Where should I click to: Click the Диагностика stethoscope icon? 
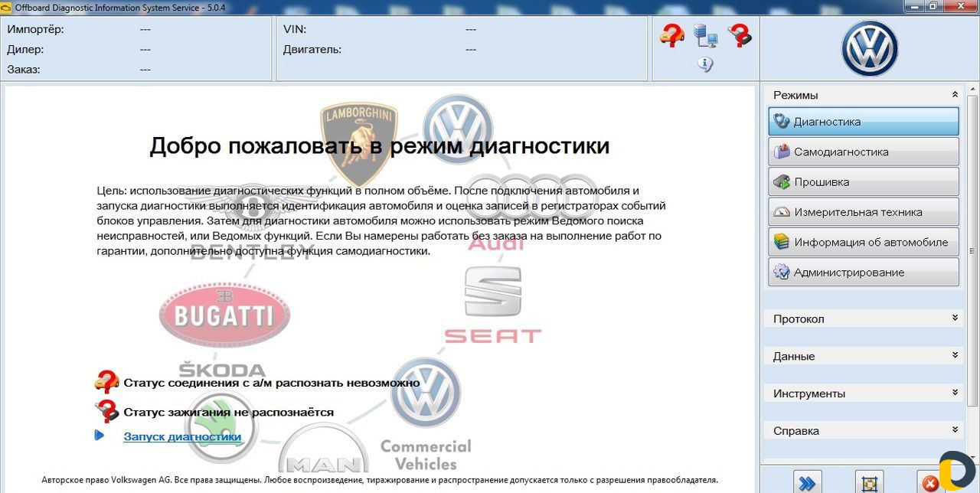[x=782, y=121]
